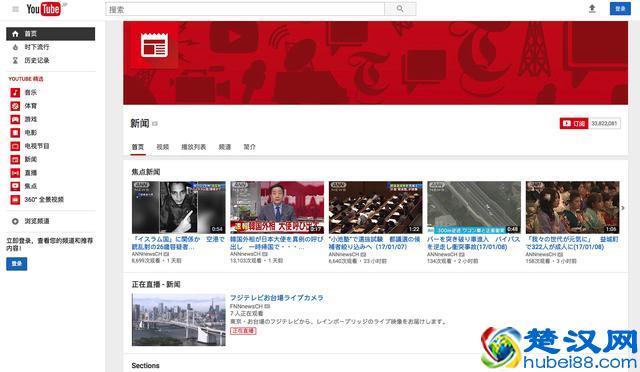Open the バーを突き破り車進入 video title

click(473, 243)
